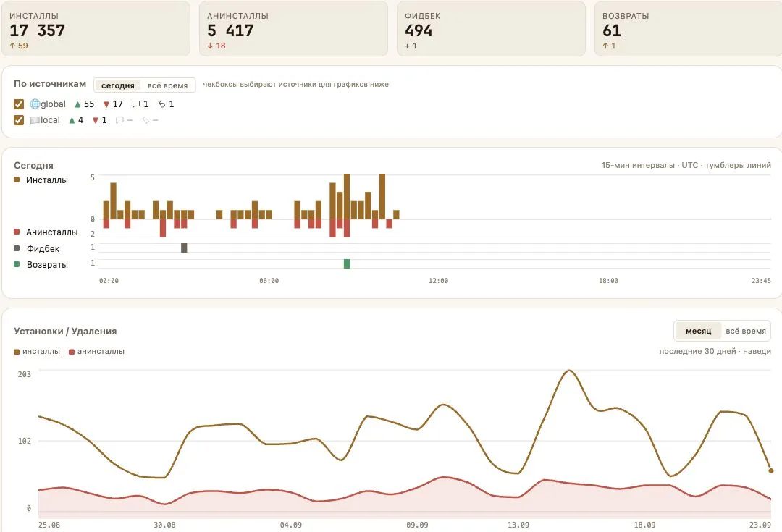Click the green up triangle in global row
Screen dimensions: 782x532
(x=77, y=104)
